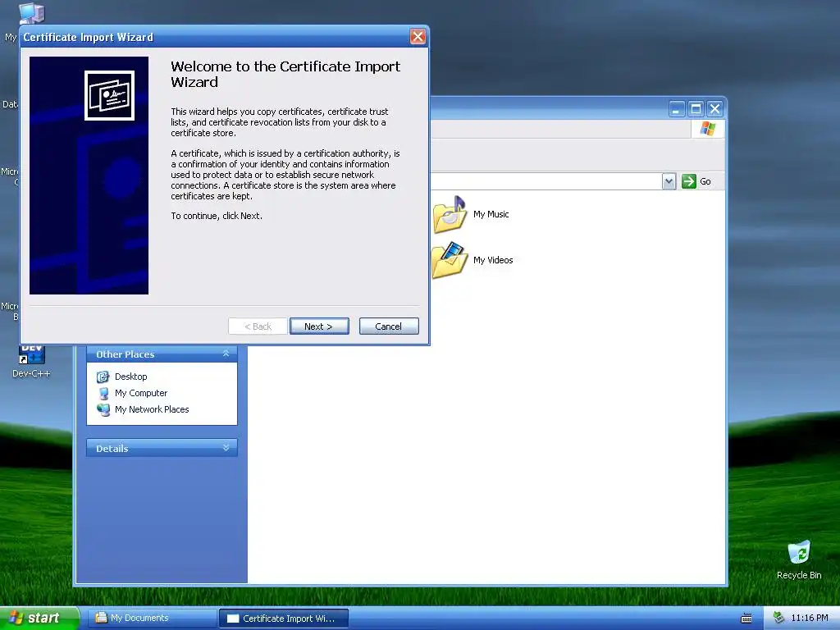840x630 pixels.
Task: Close the My Documents window
Action: (x=715, y=109)
